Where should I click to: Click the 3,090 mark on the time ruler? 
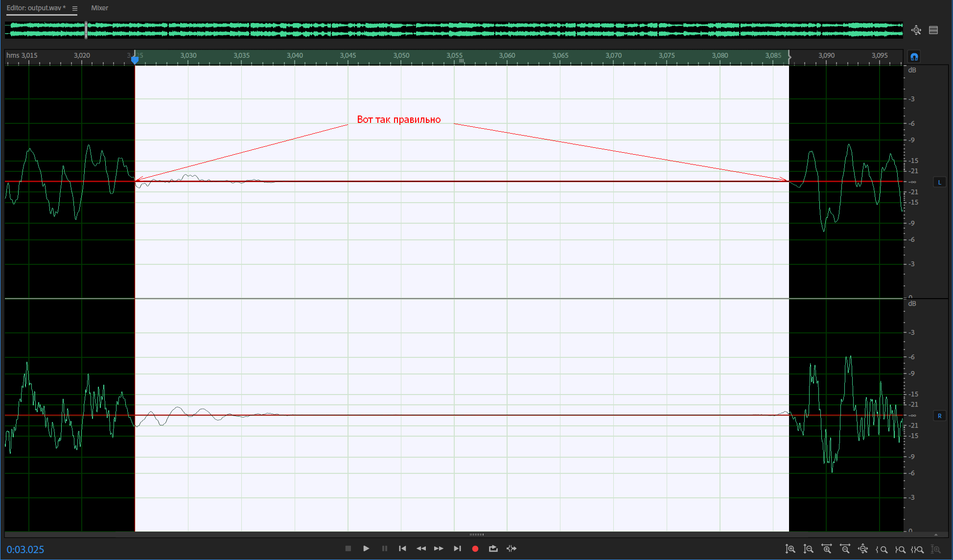pyautogui.click(x=826, y=55)
